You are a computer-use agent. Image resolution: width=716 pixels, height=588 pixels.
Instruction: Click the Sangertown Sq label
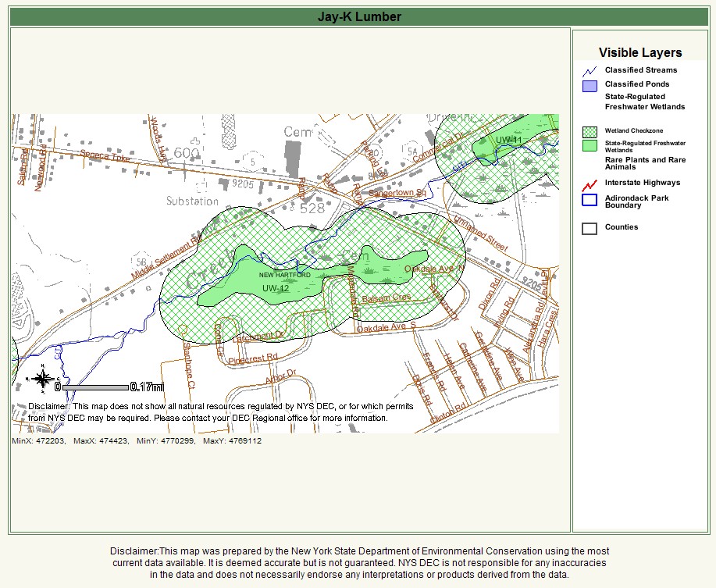tap(397, 193)
